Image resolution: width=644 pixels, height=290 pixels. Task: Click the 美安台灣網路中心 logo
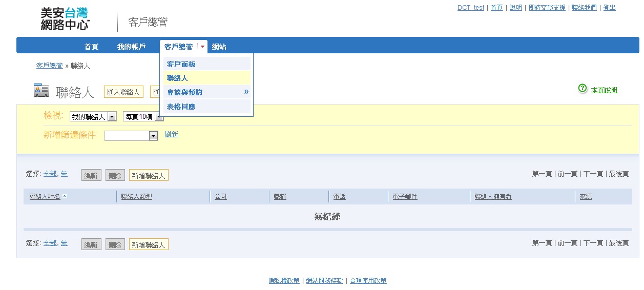(66, 19)
